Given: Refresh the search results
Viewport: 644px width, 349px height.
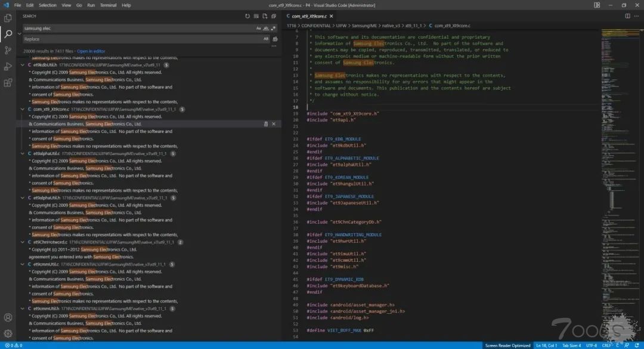Looking at the screenshot, I should 247,16.
